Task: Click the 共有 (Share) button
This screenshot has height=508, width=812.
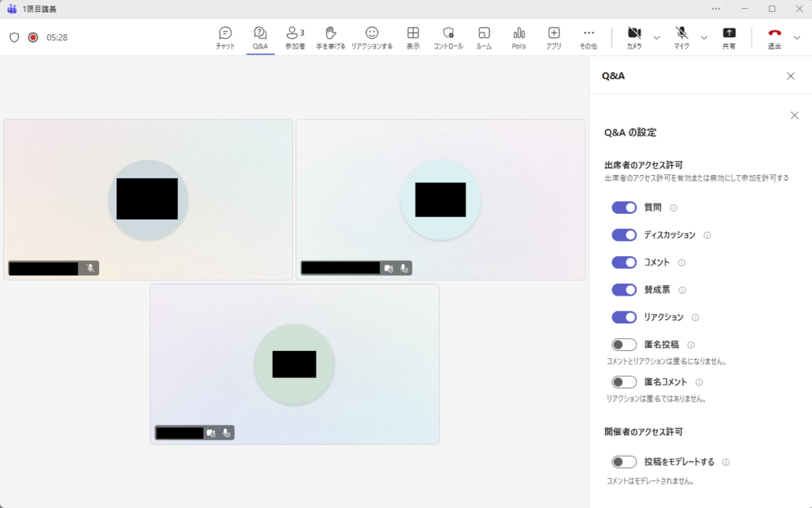Action: tap(729, 37)
